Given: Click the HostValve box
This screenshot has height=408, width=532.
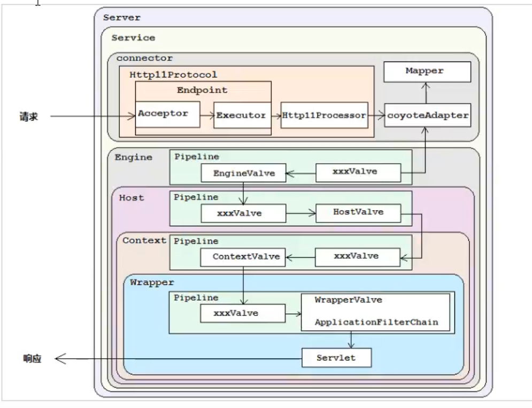Looking at the screenshot, I should coord(358,212).
